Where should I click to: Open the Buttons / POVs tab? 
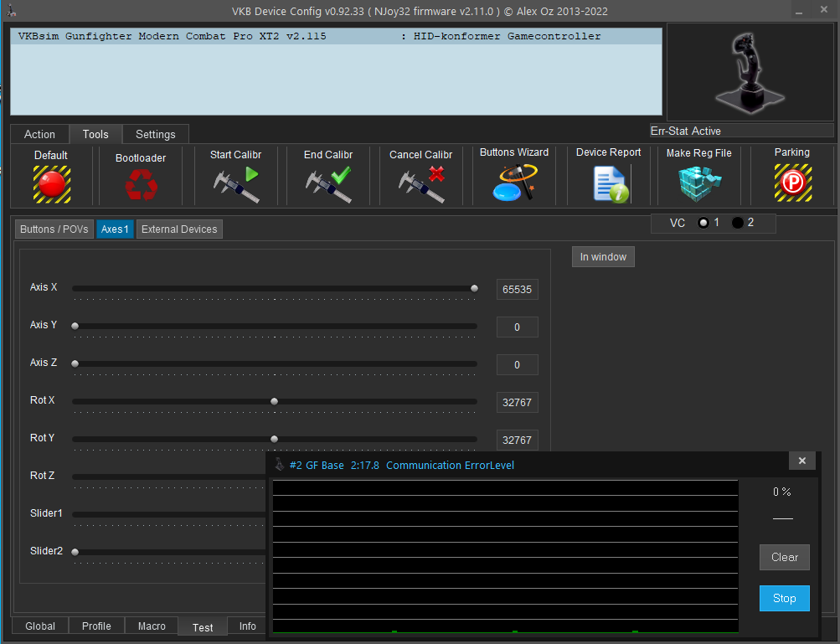pyautogui.click(x=54, y=229)
